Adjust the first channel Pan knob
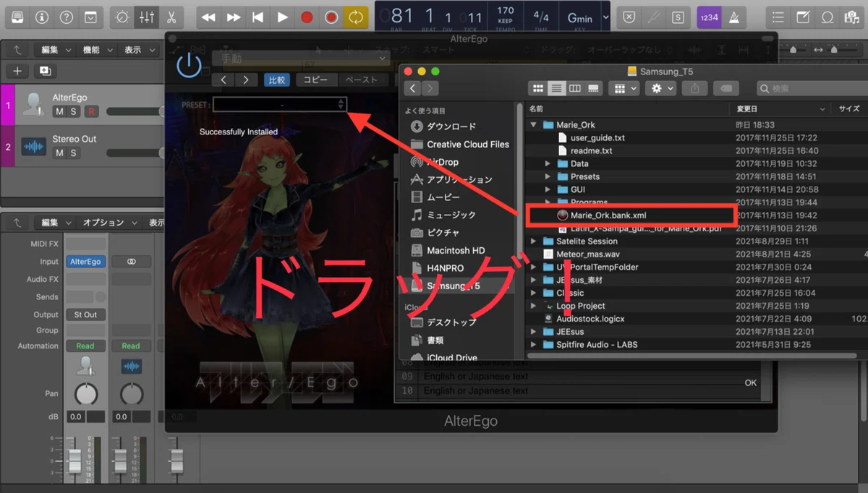This screenshot has height=493, width=868. [x=86, y=393]
